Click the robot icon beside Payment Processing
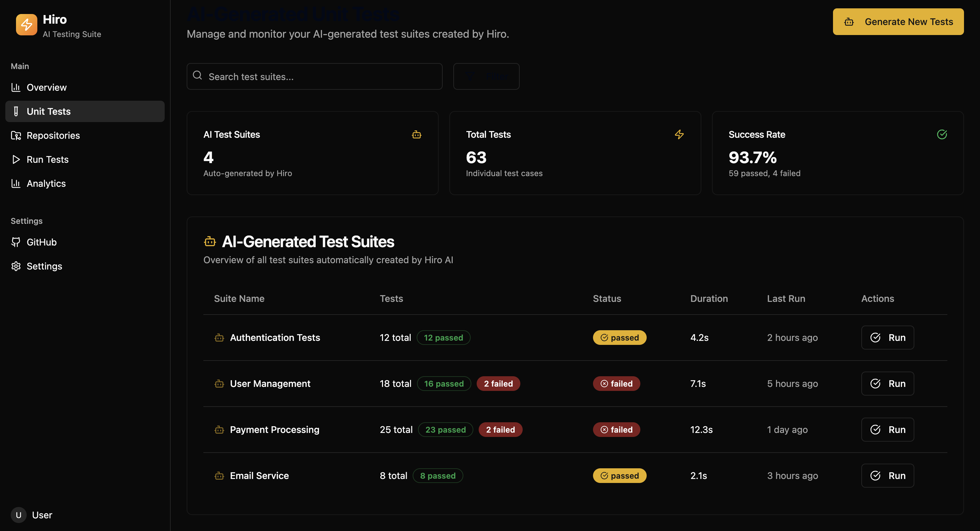 (219, 430)
